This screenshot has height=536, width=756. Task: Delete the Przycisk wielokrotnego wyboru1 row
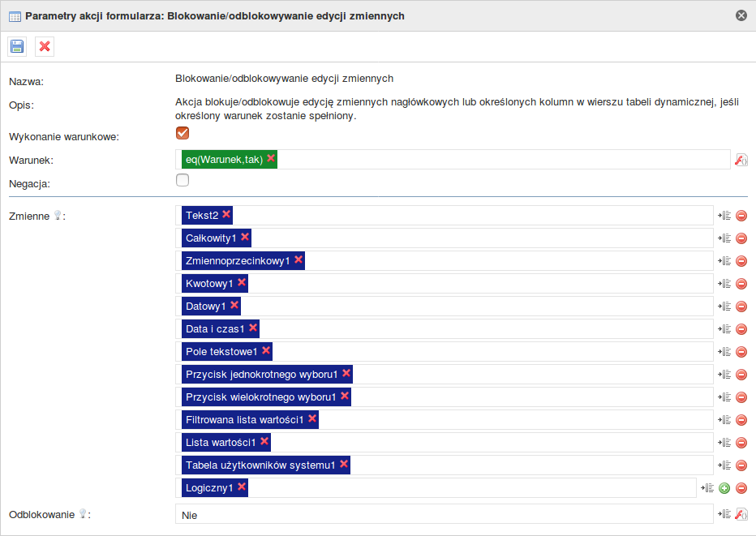[x=741, y=397]
